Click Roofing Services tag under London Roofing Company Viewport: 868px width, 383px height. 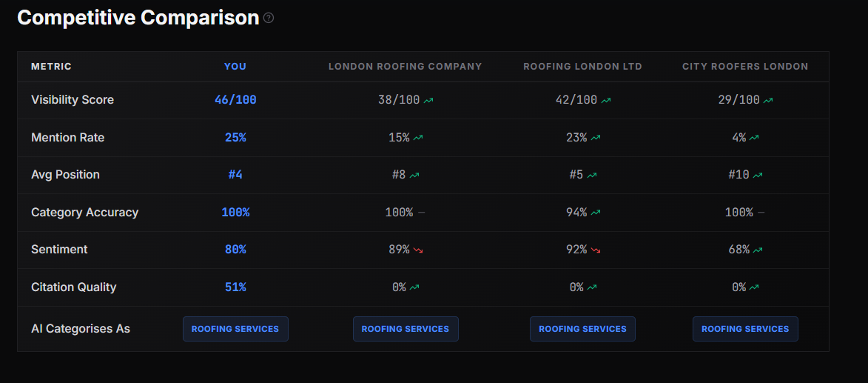(406, 329)
